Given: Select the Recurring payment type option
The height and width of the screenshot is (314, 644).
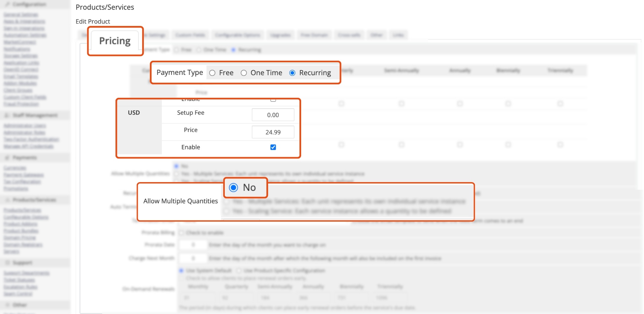Looking at the screenshot, I should click(x=292, y=73).
